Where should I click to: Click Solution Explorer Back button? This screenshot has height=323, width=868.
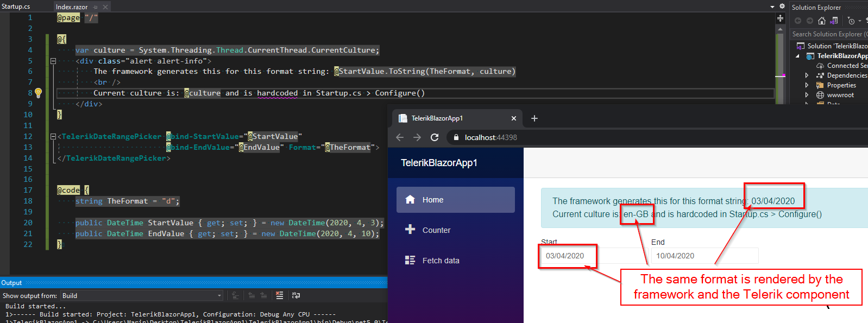point(798,21)
